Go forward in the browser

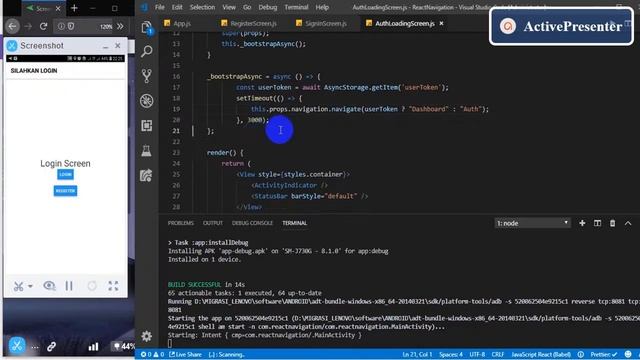(28, 27)
